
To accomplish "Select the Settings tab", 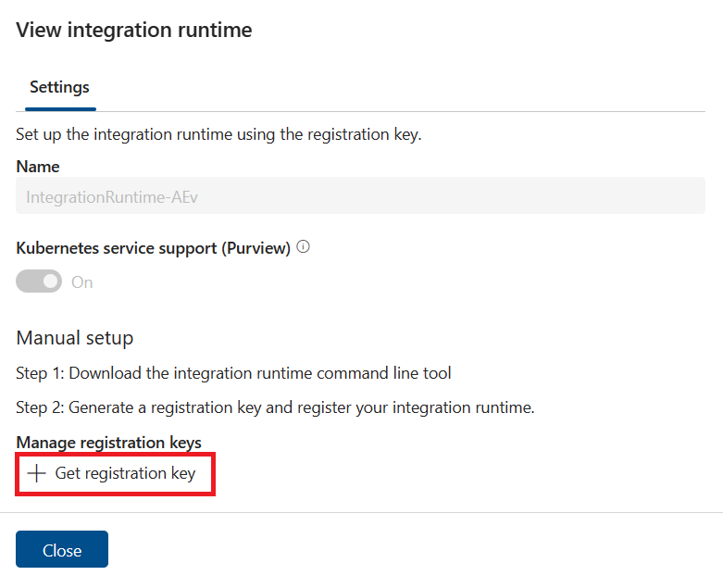I will (x=59, y=88).
